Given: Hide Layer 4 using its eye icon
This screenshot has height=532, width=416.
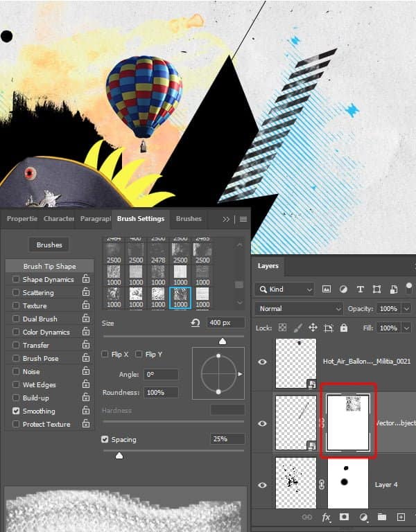Looking at the screenshot, I should pos(263,484).
